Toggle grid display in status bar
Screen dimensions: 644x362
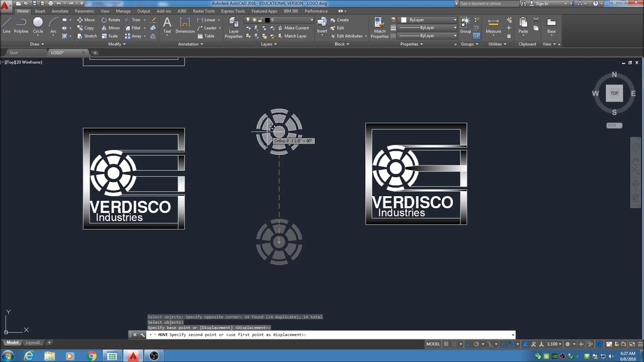[x=446, y=344]
